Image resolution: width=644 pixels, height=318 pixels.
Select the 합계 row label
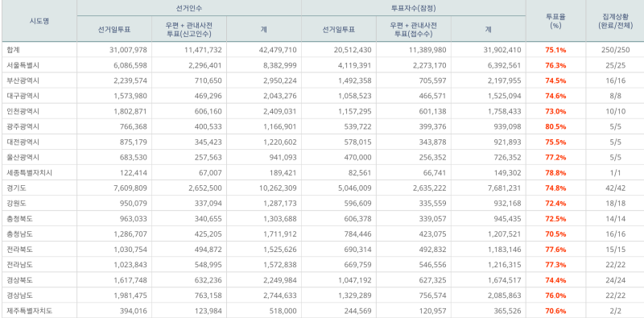pyautogui.click(x=13, y=50)
